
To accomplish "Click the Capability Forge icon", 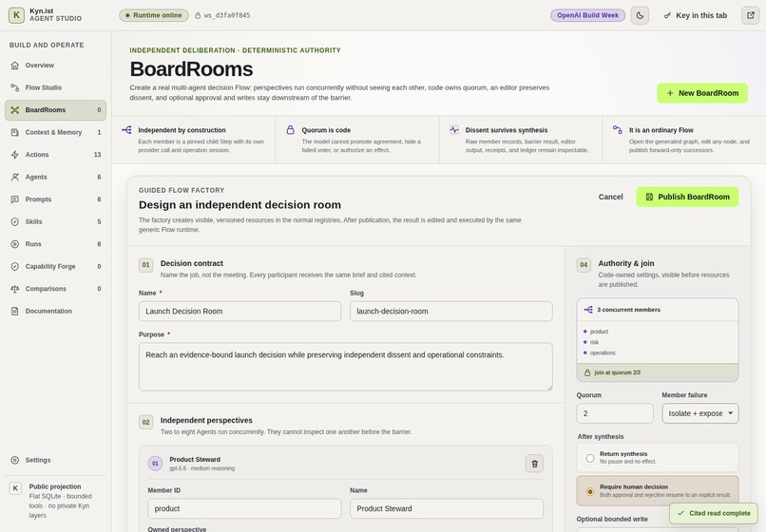I will tap(15, 267).
